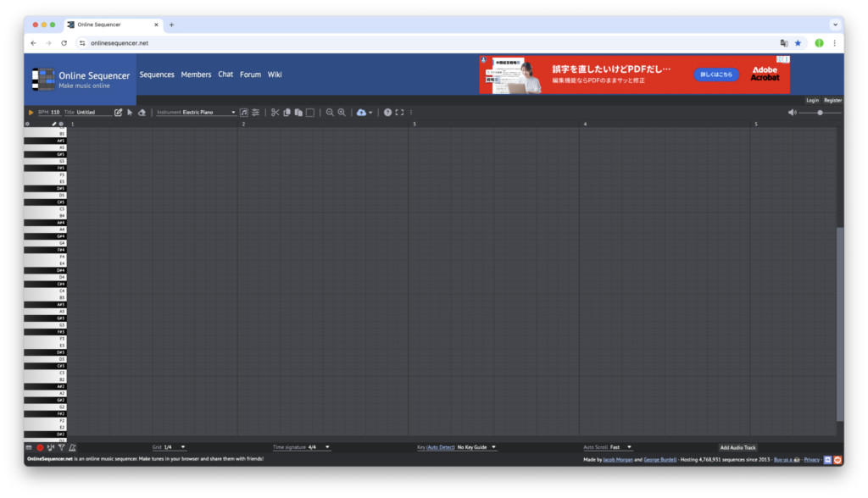Click the Login link
Viewport: 868px width, 498px height.
coord(812,100)
